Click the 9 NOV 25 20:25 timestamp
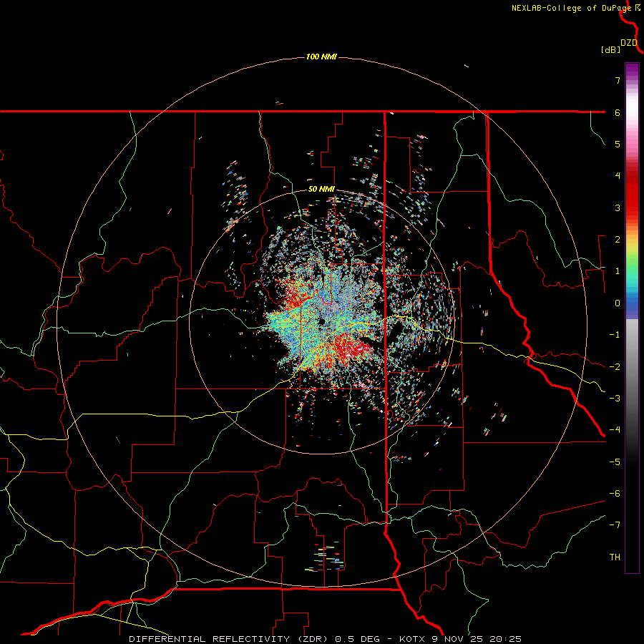 477,639
